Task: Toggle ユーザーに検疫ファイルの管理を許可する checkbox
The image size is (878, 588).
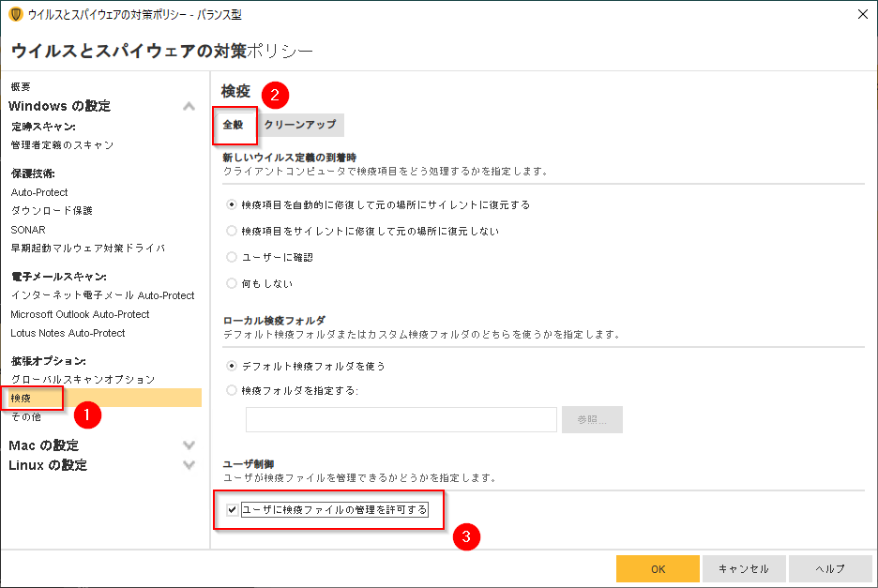Action: click(x=232, y=510)
